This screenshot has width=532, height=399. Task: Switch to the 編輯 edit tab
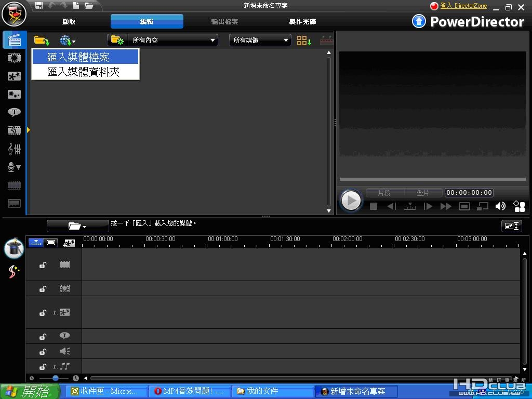(x=147, y=21)
